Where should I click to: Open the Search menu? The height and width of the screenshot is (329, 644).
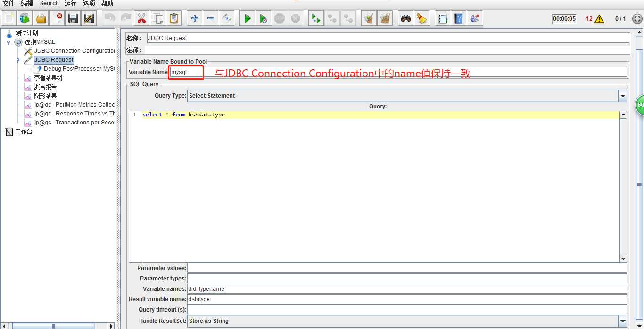[49, 3]
